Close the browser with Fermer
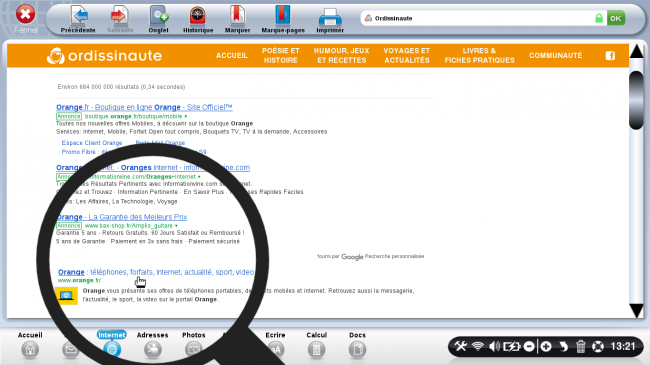The height and width of the screenshot is (365, 650). click(26, 19)
